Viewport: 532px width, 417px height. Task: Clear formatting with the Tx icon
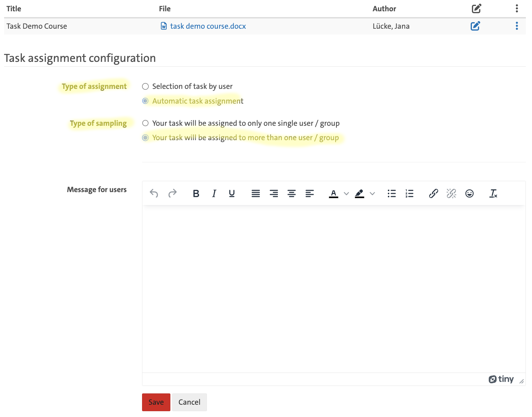click(493, 193)
